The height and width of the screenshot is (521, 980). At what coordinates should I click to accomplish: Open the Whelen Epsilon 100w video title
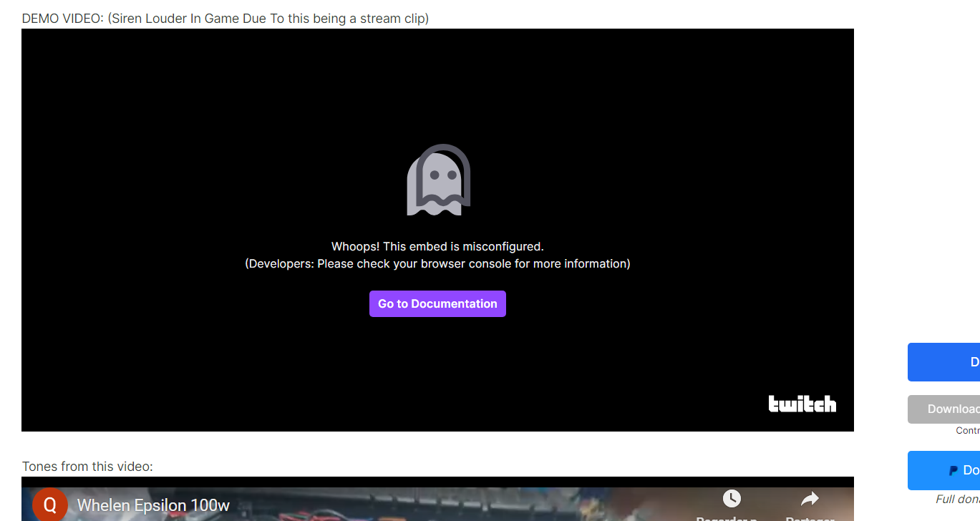pyautogui.click(x=153, y=505)
